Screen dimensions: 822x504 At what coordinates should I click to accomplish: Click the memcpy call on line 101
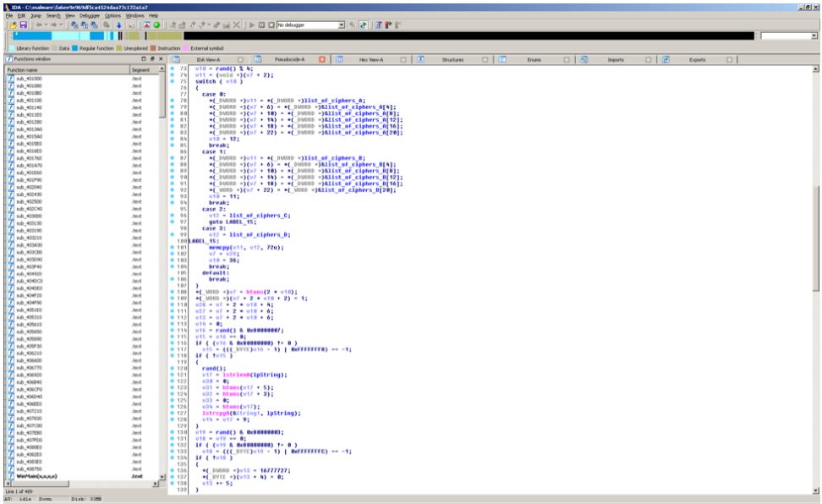[x=218, y=247]
